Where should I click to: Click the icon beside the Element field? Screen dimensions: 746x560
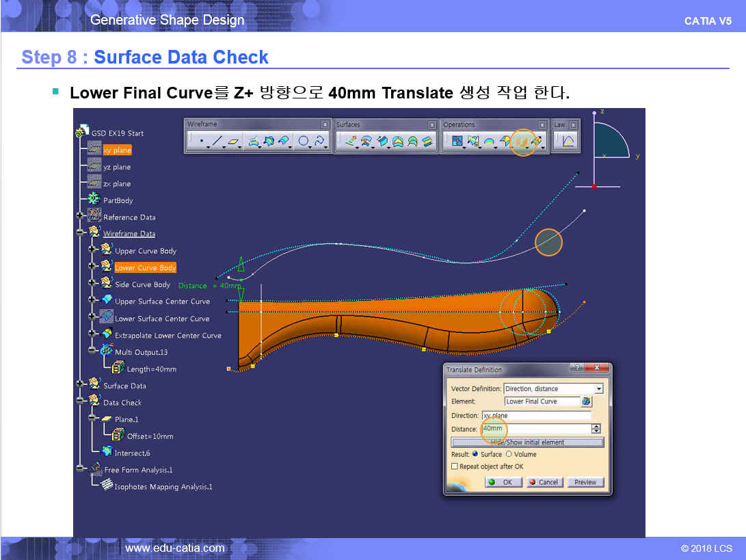click(x=586, y=401)
